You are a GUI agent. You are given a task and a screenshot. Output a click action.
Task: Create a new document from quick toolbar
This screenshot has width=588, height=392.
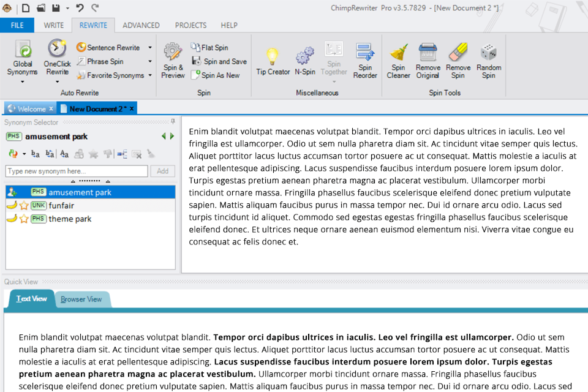(26, 7)
